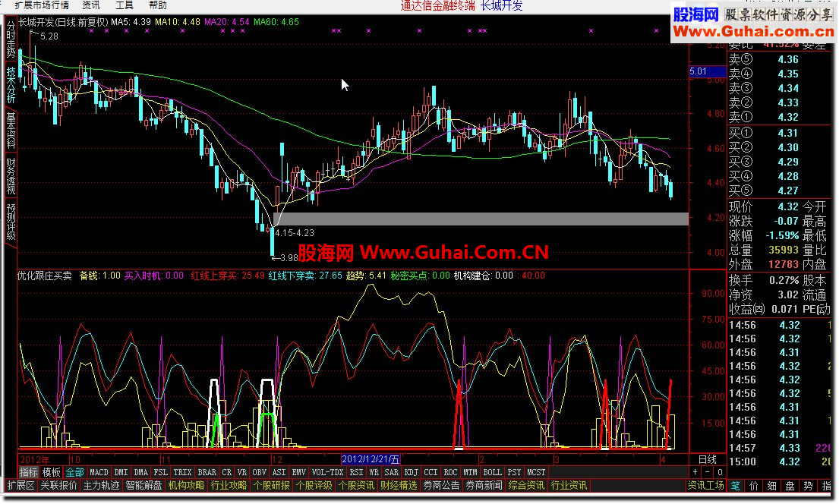The height and width of the screenshot is (504, 839).
Task: Open the 工具 menu
Action: pyautogui.click(x=124, y=5)
